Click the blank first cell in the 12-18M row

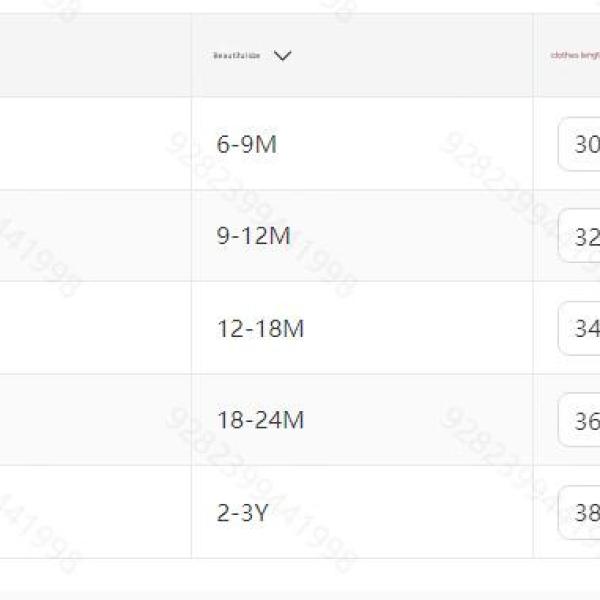[95, 329]
